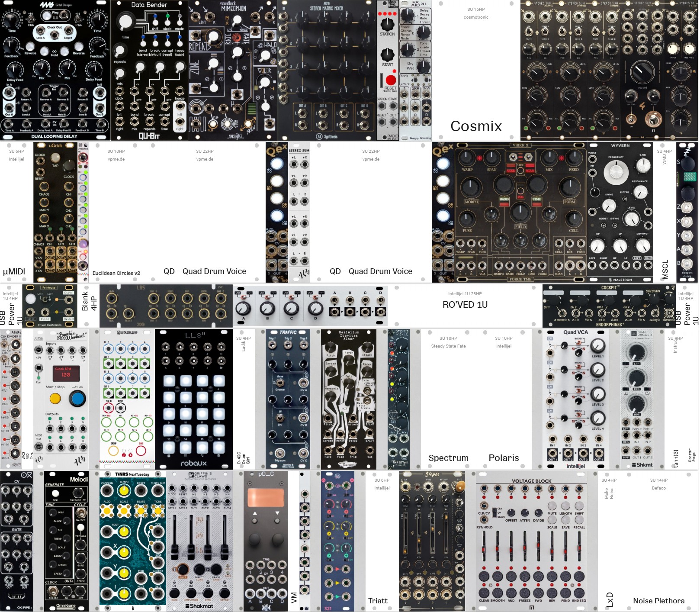
Task: Click the OFFSET knob on Voltage Block
Action: tap(511, 513)
